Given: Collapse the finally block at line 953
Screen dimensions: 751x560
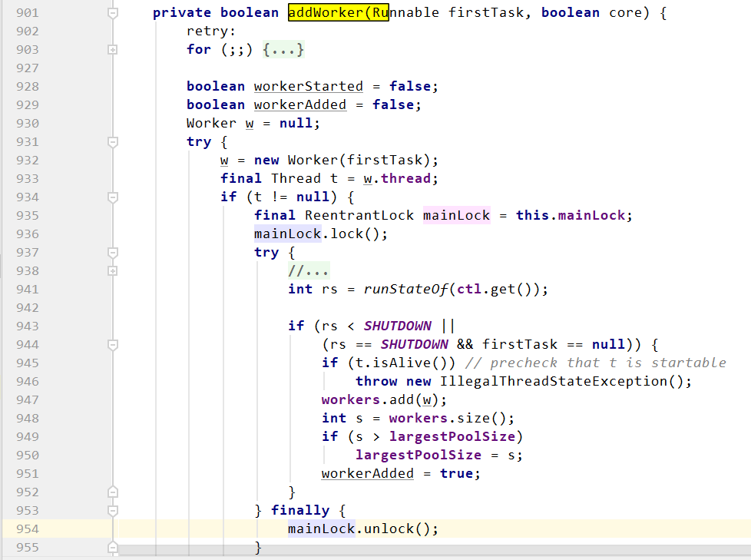Looking at the screenshot, I should point(113,511).
